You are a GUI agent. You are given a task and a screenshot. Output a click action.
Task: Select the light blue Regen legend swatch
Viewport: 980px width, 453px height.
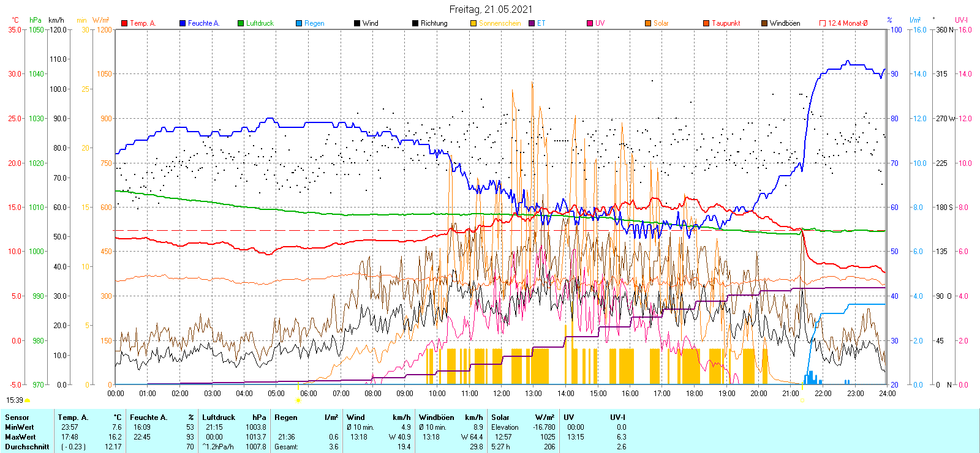(x=299, y=23)
